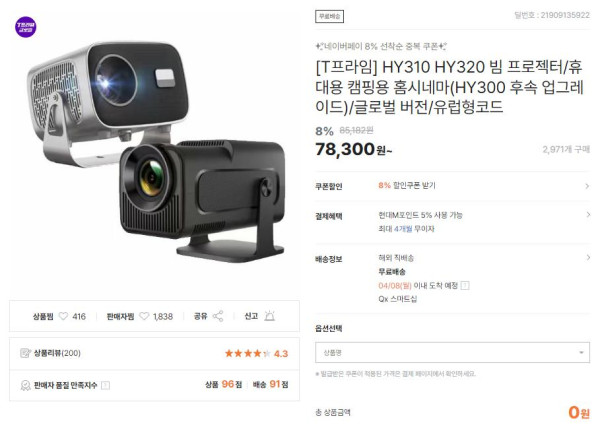Screen dimensions: 600x431
Task: Expand the 배송정보 row chevron
Action: [x=588, y=258]
